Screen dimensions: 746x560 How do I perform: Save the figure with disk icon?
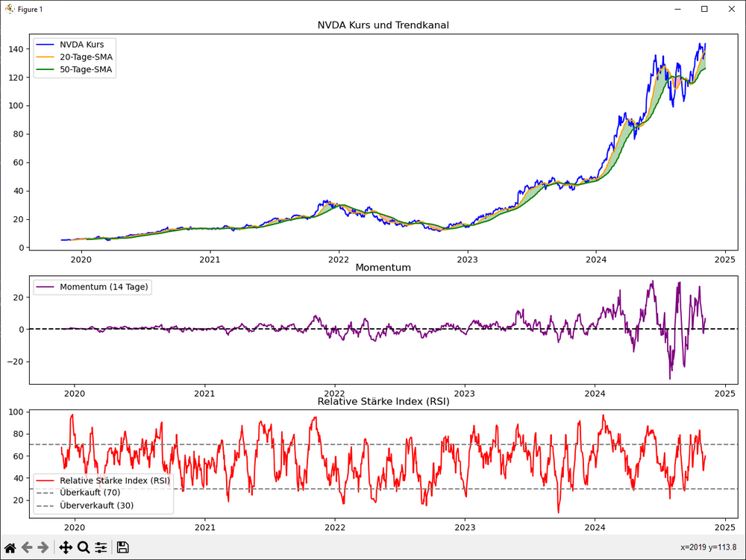[x=123, y=547]
